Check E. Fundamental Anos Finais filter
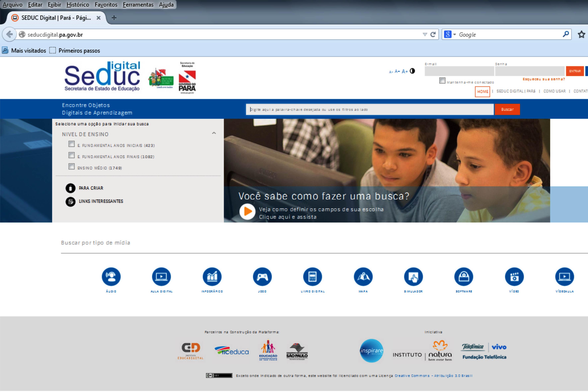Image resolution: width=588 pixels, height=392 pixels. tap(72, 155)
